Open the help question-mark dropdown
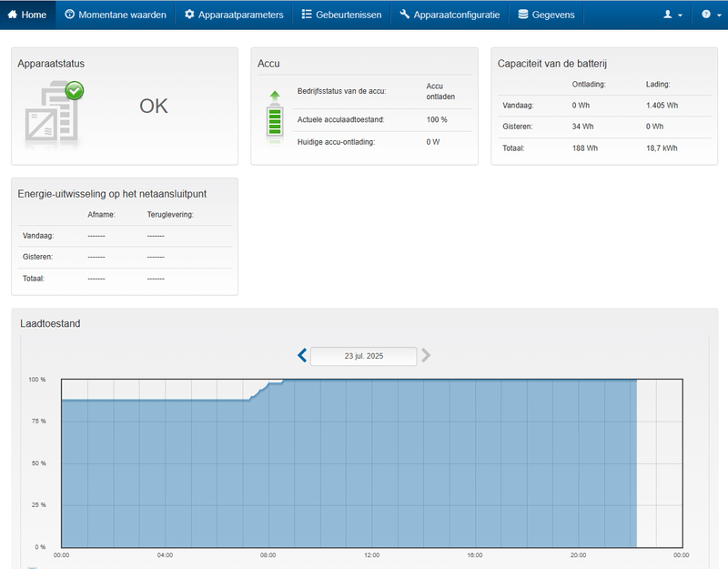This screenshot has width=728, height=569. tap(712, 15)
